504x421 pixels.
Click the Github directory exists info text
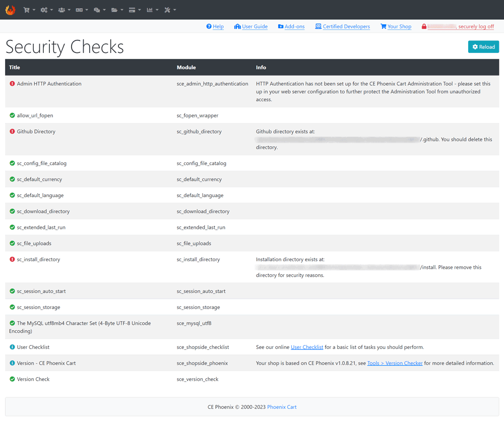pos(374,139)
